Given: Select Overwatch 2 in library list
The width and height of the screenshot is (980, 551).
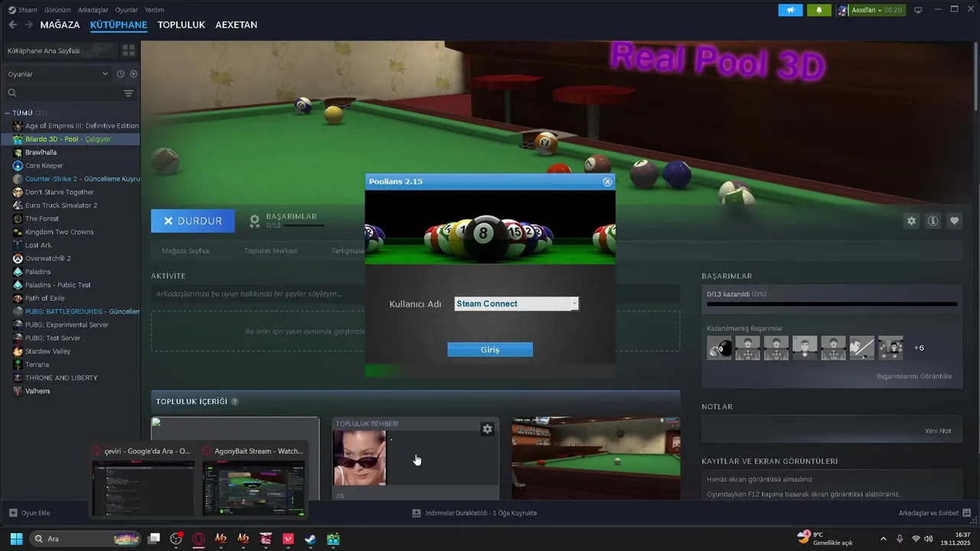Looking at the screenshot, I should click(70, 258).
